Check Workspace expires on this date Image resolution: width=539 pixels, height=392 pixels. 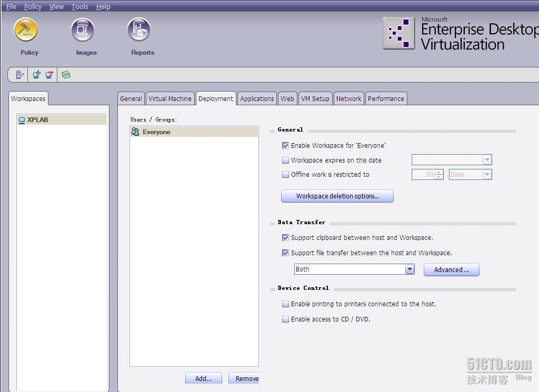(285, 160)
